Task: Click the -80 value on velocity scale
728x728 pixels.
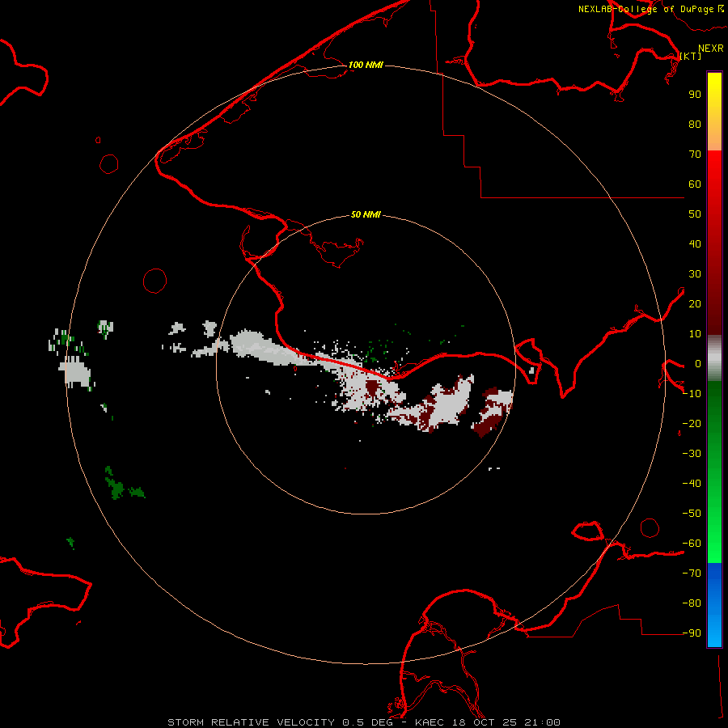Action: (x=692, y=603)
